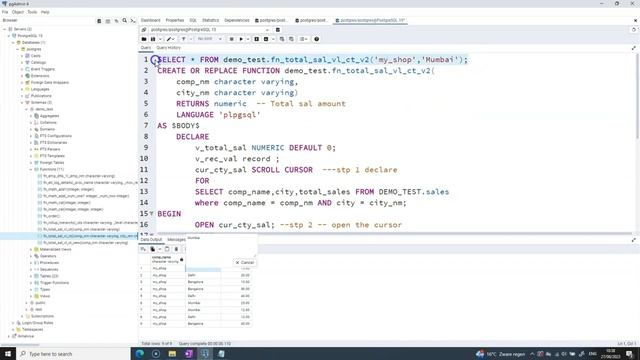Switch to the Dependencies tab
The image size is (640, 360).
[237, 20]
